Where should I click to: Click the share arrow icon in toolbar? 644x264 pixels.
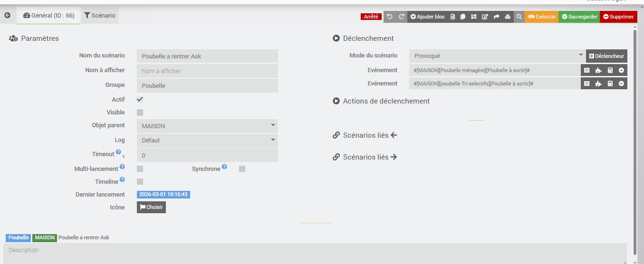point(496,17)
